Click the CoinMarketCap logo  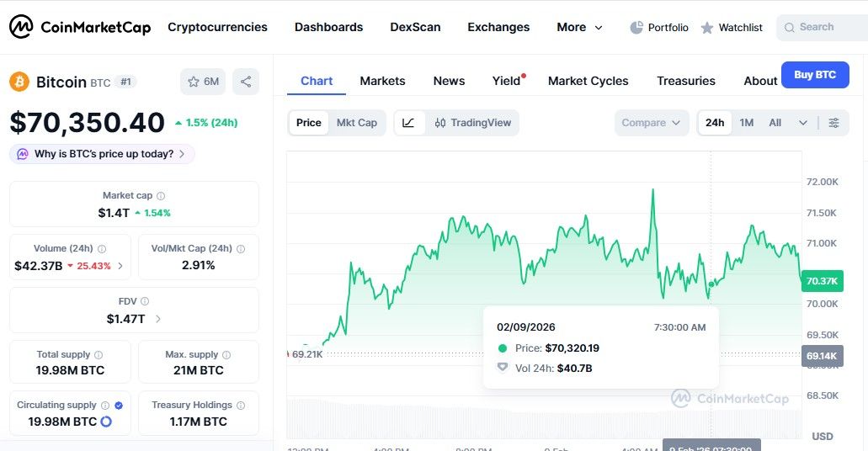click(x=80, y=27)
